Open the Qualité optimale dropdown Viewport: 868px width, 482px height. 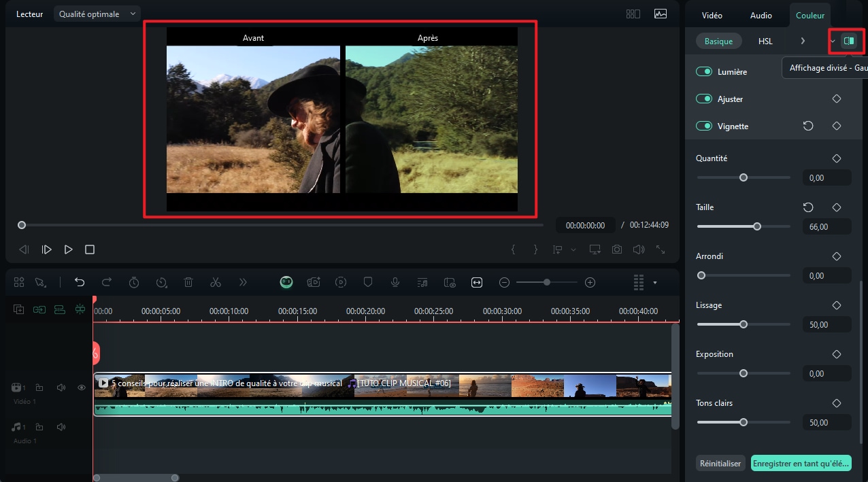pyautogui.click(x=97, y=14)
